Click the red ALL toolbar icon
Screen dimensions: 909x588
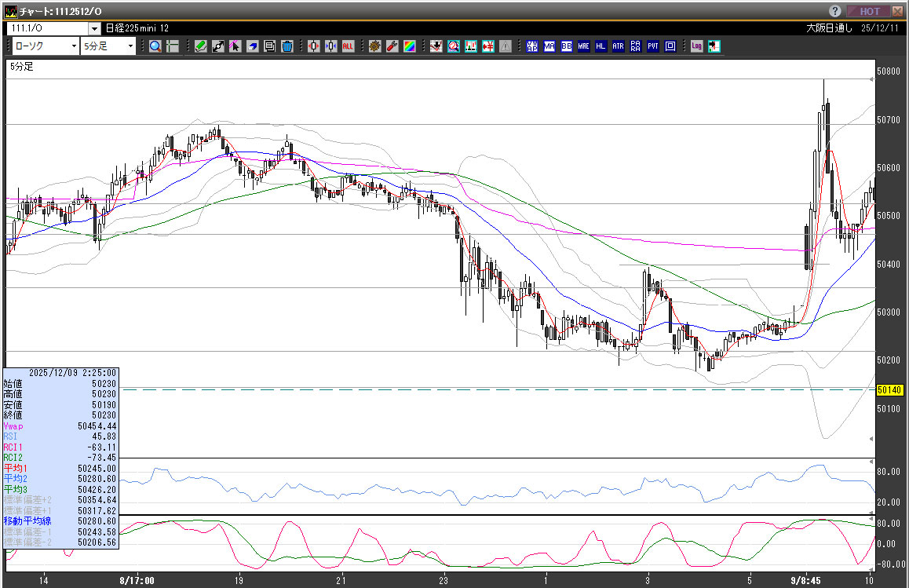[x=348, y=46]
